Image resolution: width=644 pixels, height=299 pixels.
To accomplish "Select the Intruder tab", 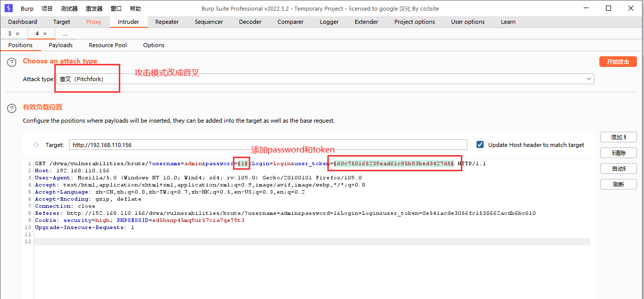I will click(x=128, y=22).
